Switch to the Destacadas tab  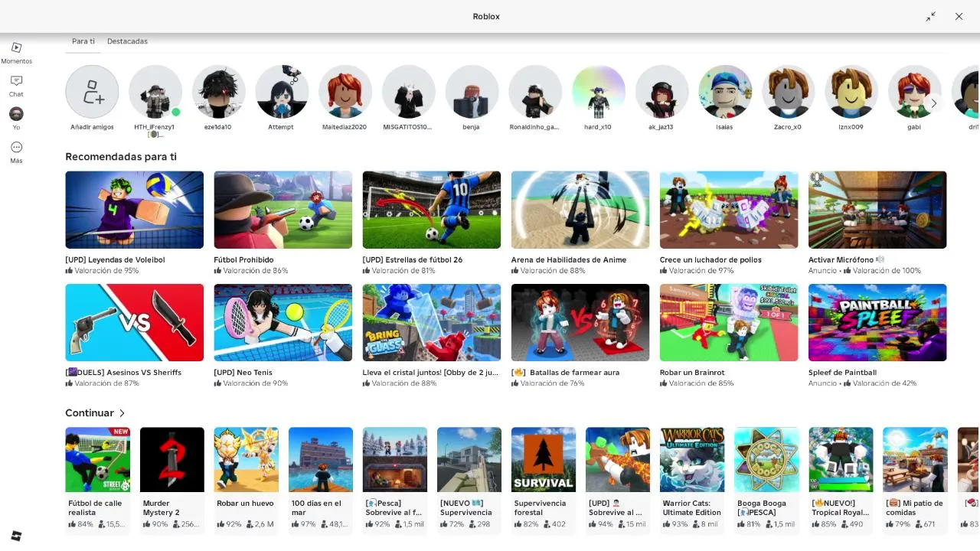point(127,41)
